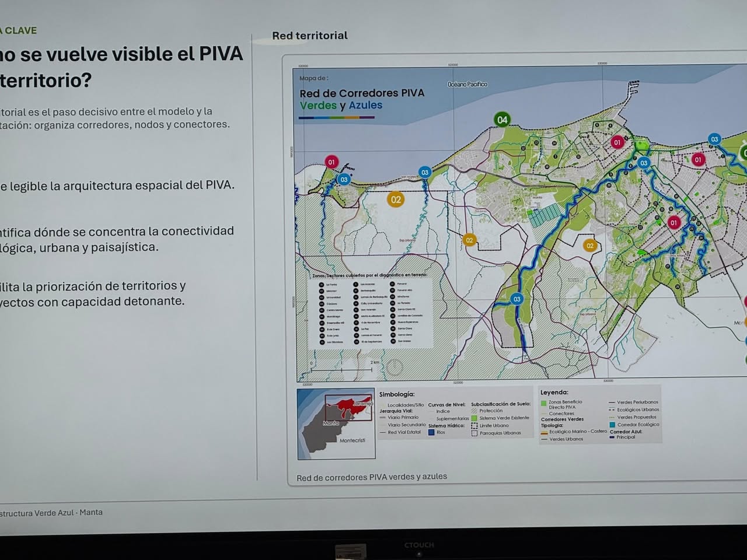Click the red 01 marker on far-west coast
Screen dimensions: 747x560
pos(331,162)
